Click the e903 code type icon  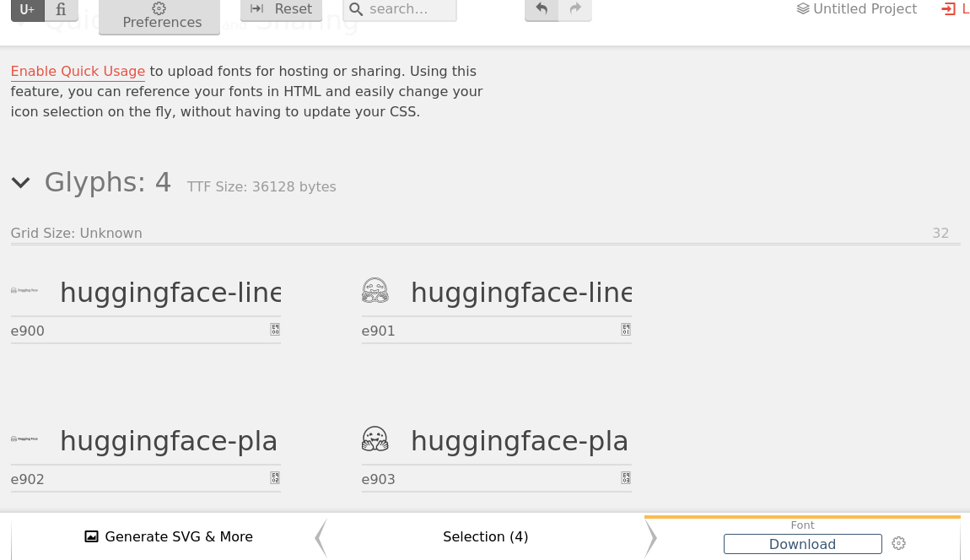click(626, 478)
